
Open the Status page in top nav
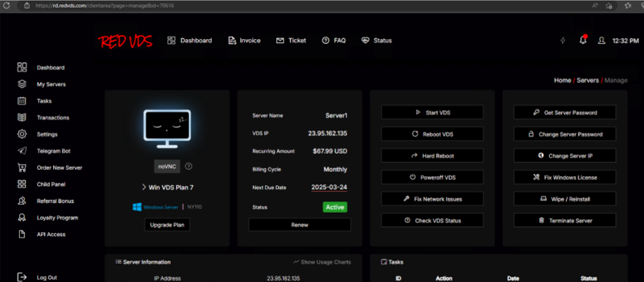pyautogui.click(x=376, y=40)
